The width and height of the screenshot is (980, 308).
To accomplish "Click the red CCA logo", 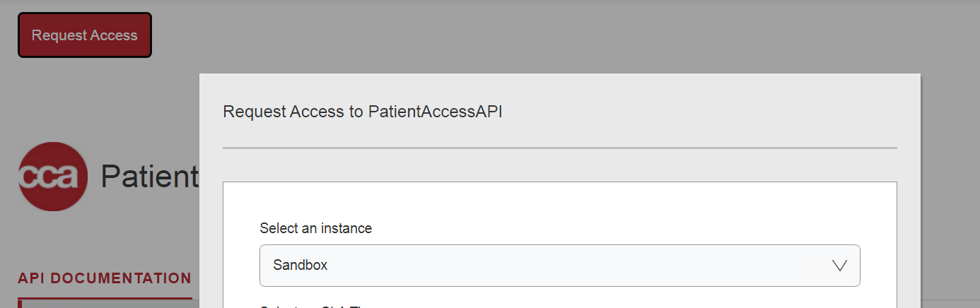I will coord(53,177).
